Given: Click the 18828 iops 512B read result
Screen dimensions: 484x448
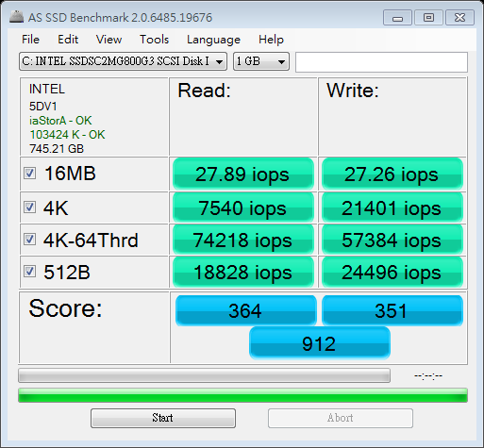Looking at the screenshot, I should (243, 272).
